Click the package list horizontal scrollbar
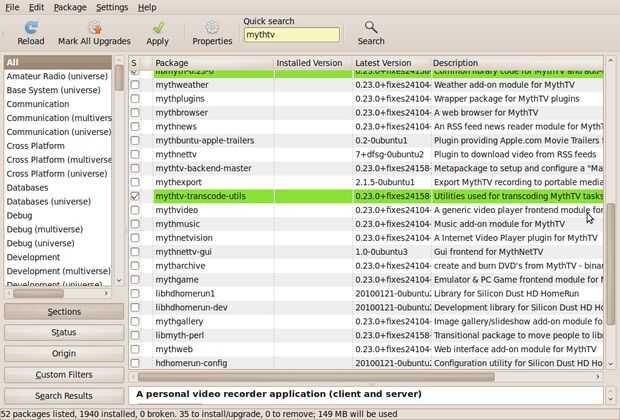This screenshot has width=620, height=420. [x=316, y=377]
